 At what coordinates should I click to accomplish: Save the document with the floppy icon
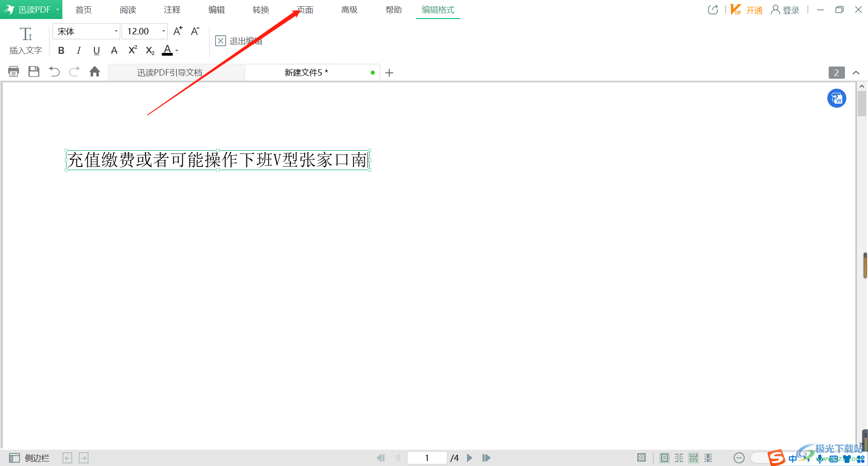34,71
